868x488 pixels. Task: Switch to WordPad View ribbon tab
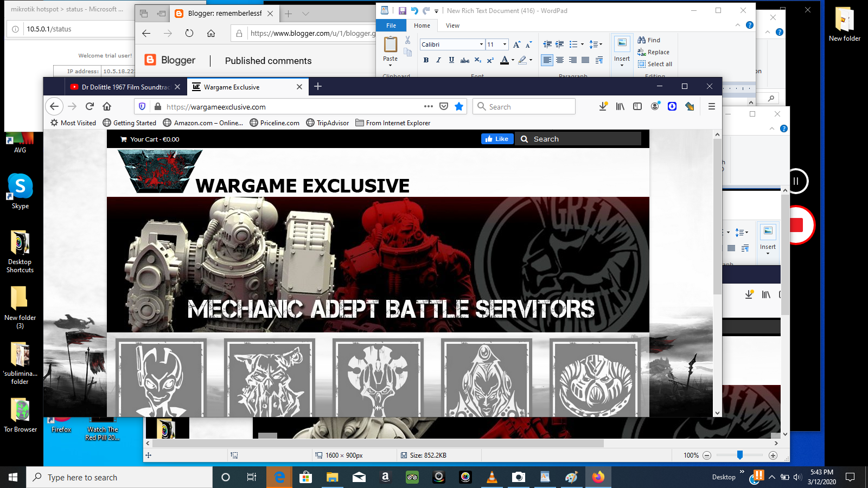pyautogui.click(x=452, y=25)
